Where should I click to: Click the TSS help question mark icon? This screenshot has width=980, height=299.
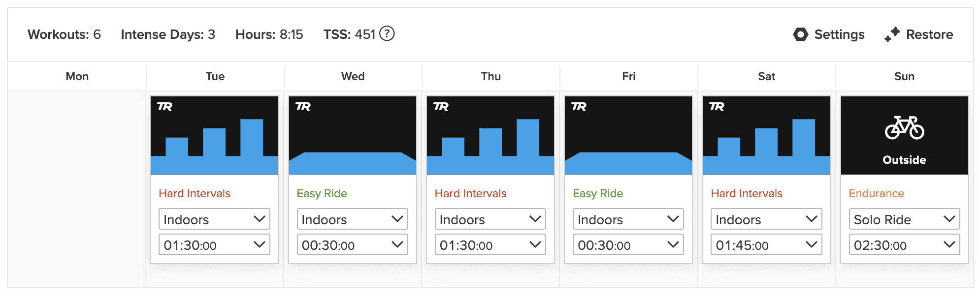(x=387, y=34)
